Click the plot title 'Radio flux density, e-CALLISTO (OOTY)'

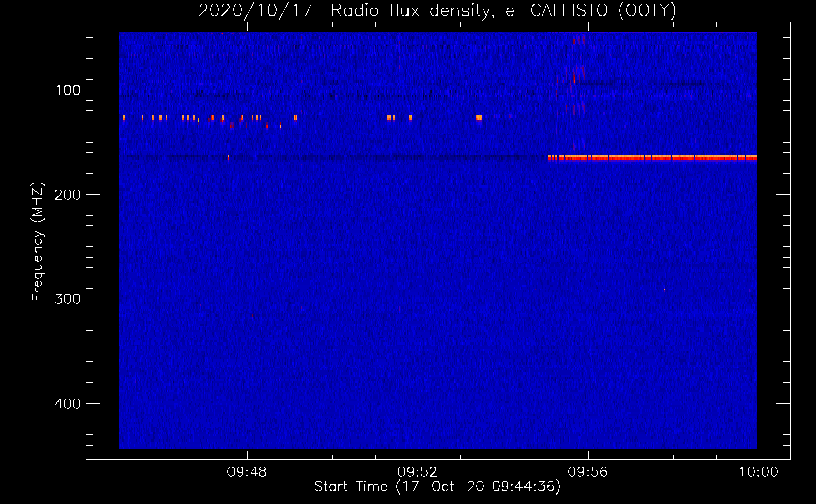(x=503, y=10)
